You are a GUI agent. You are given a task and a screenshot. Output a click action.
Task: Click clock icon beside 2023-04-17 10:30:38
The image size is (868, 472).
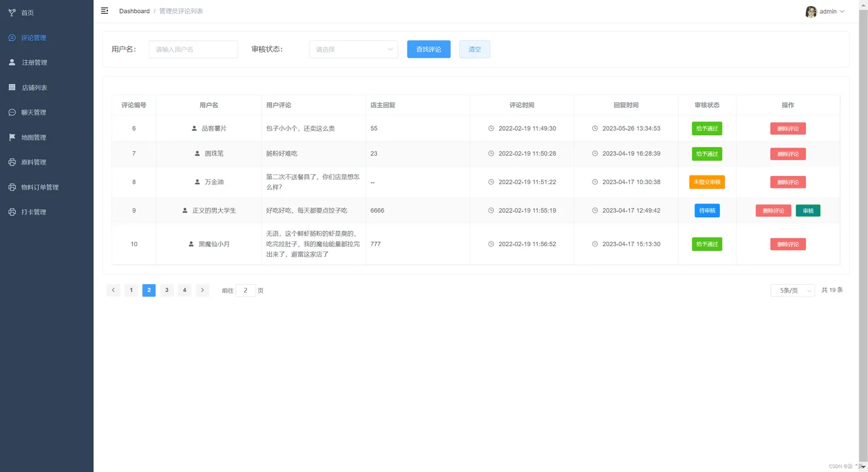595,182
